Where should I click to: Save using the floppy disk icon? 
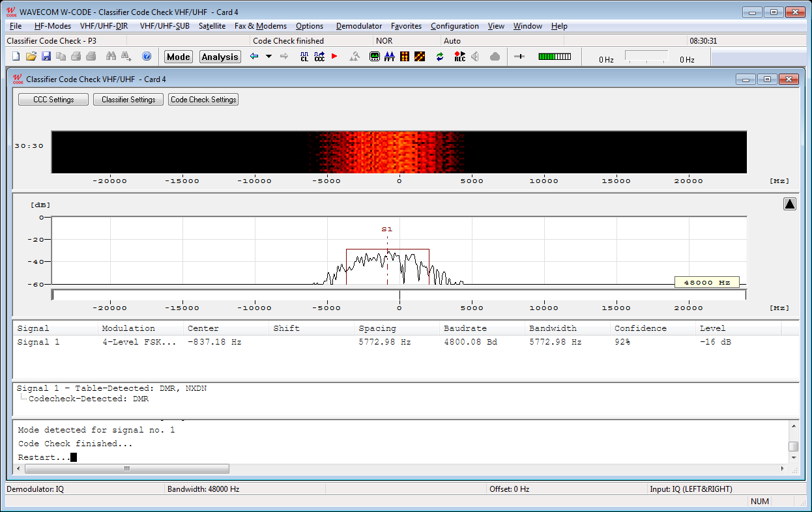click(46, 57)
